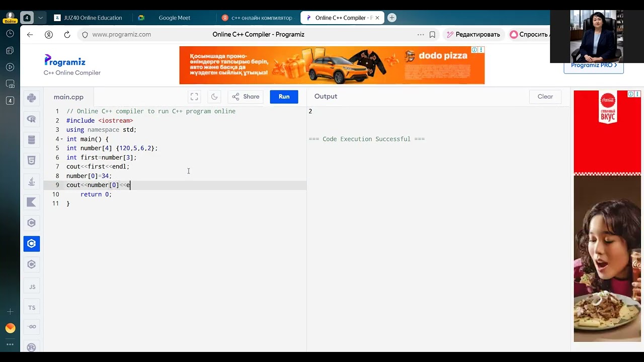Click the Спросить Alice button
644x362 pixels.
[x=529, y=35]
